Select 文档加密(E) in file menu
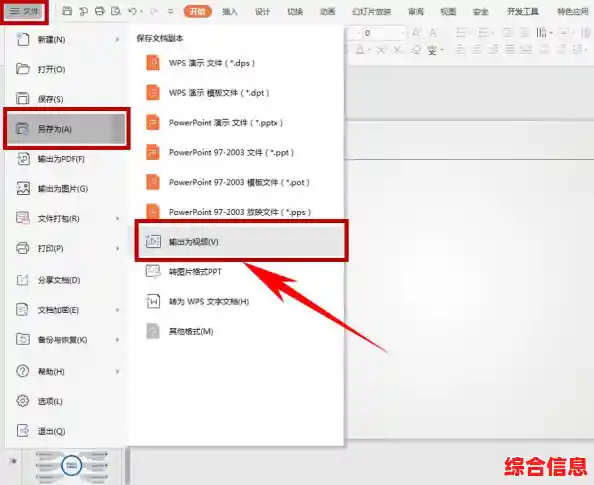Screen dimensions: 594x485 pyautogui.click(x=67, y=310)
